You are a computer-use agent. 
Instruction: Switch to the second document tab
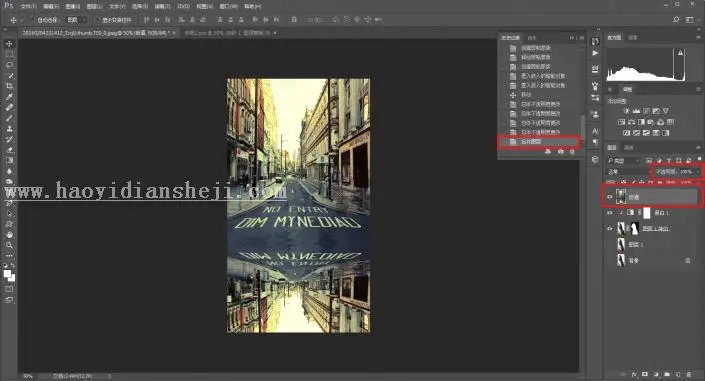coord(228,33)
